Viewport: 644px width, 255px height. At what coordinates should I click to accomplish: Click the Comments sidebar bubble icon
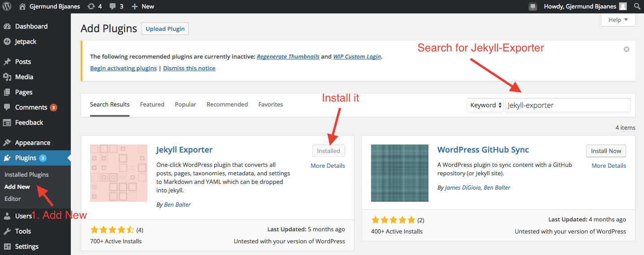pyautogui.click(x=7, y=107)
